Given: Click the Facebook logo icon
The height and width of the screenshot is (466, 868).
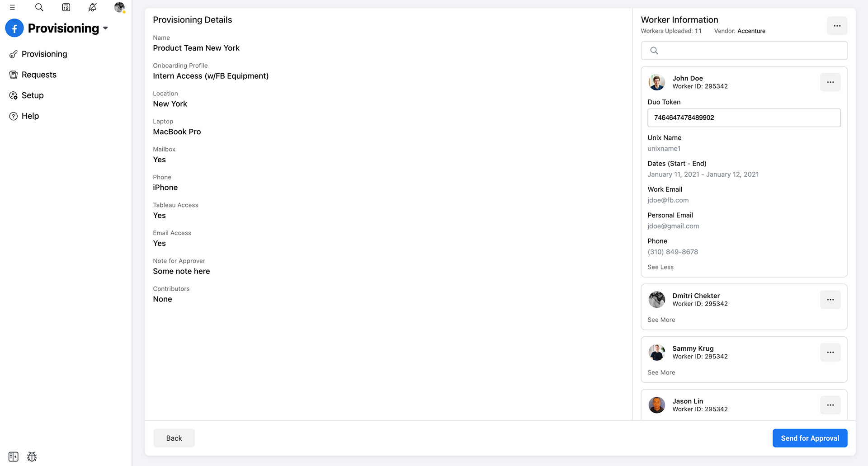Looking at the screenshot, I should click(x=14, y=28).
